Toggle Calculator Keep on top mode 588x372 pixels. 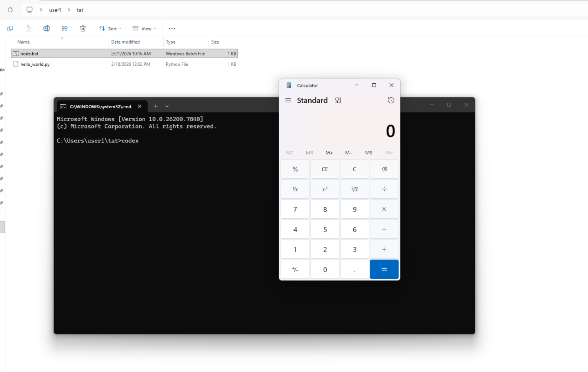338,100
